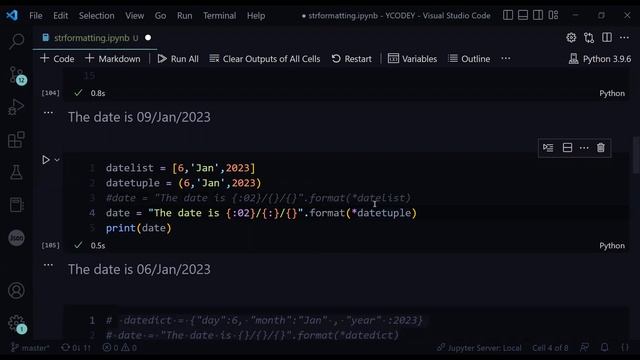Open the Selection menu
The width and height of the screenshot is (640, 360).
tap(96, 16)
